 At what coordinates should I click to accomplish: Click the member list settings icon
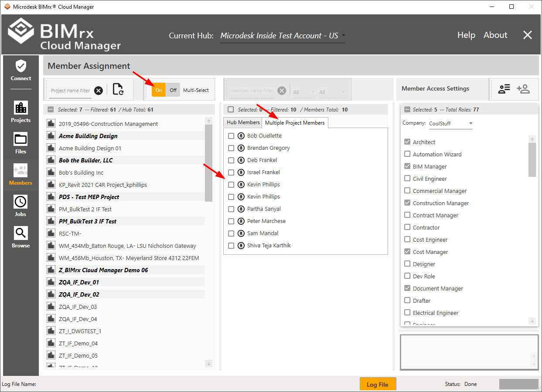click(x=504, y=89)
